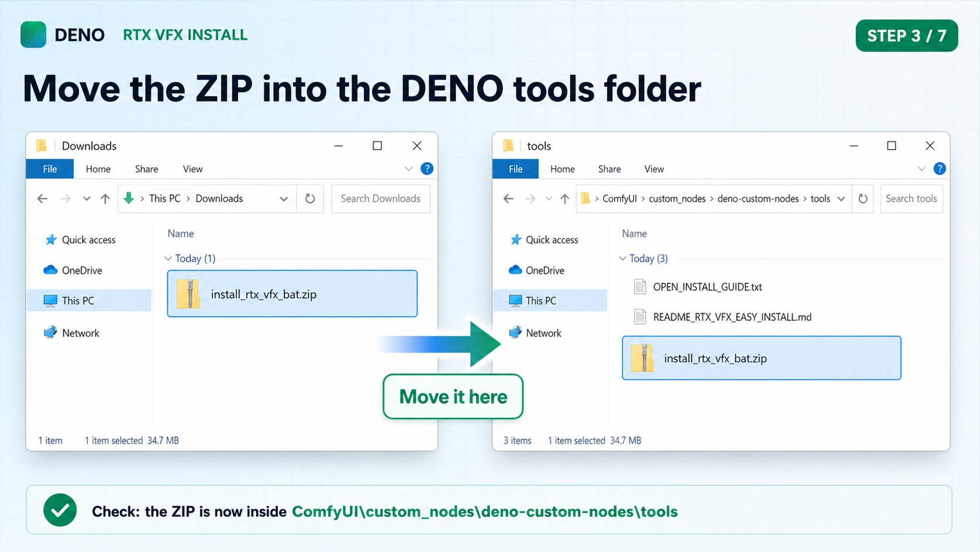The image size is (980, 552).
Task: Open address bar dropdown in tools window
Action: (841, 199)
